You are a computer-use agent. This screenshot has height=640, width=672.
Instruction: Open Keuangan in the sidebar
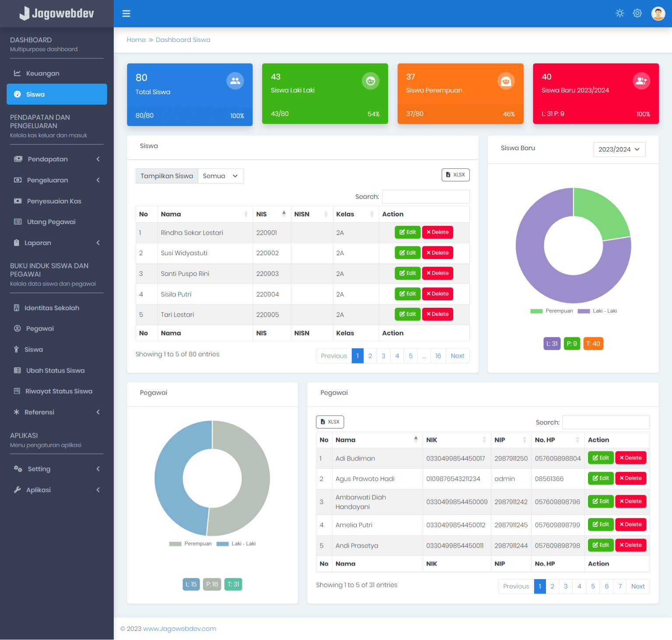pyautogui.click(x=42, y=74)
